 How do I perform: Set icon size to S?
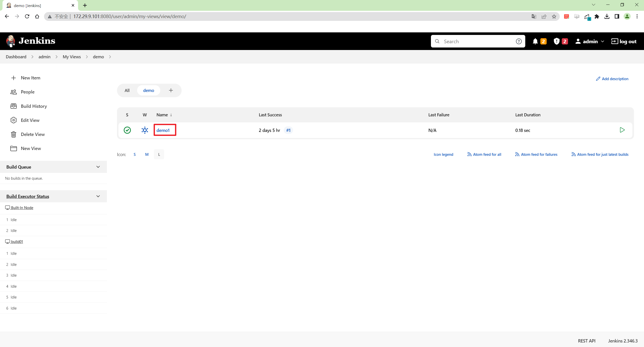[x=135, y=154]
